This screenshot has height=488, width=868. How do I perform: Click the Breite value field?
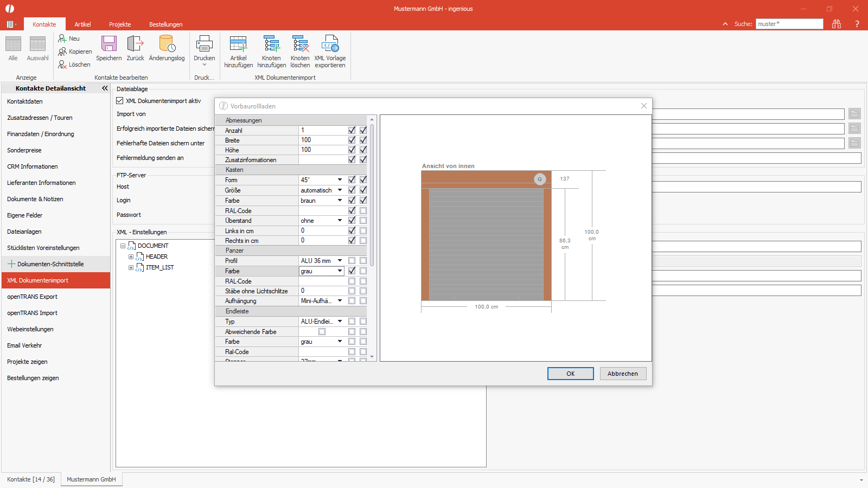[x=322, y=140]
